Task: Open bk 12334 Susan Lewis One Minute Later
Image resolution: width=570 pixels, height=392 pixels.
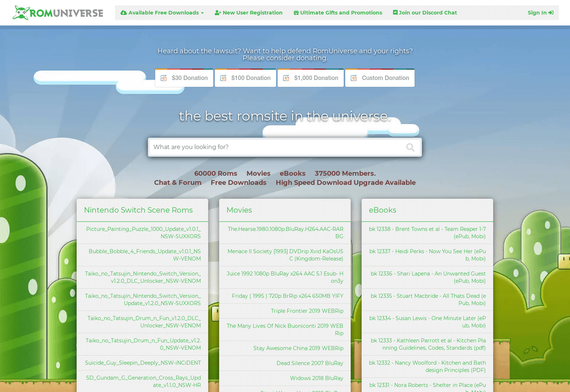Action: tap(428, 322)
